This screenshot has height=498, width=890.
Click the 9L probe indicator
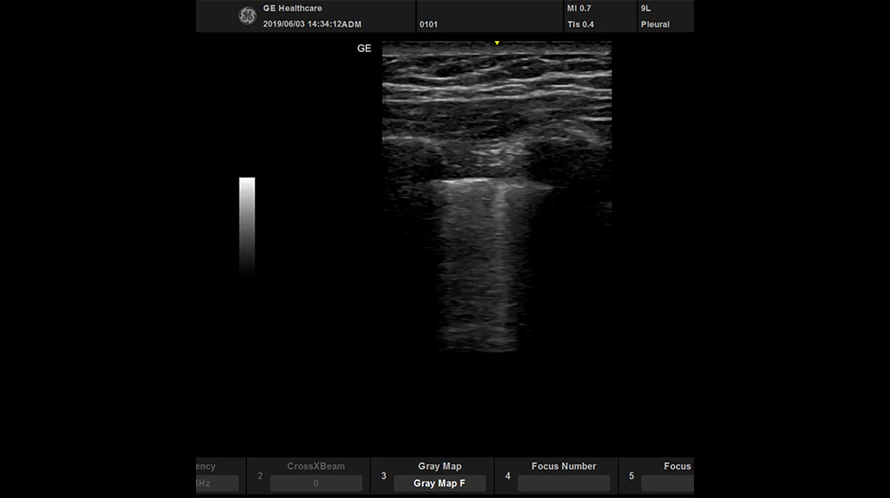[646, 8]
